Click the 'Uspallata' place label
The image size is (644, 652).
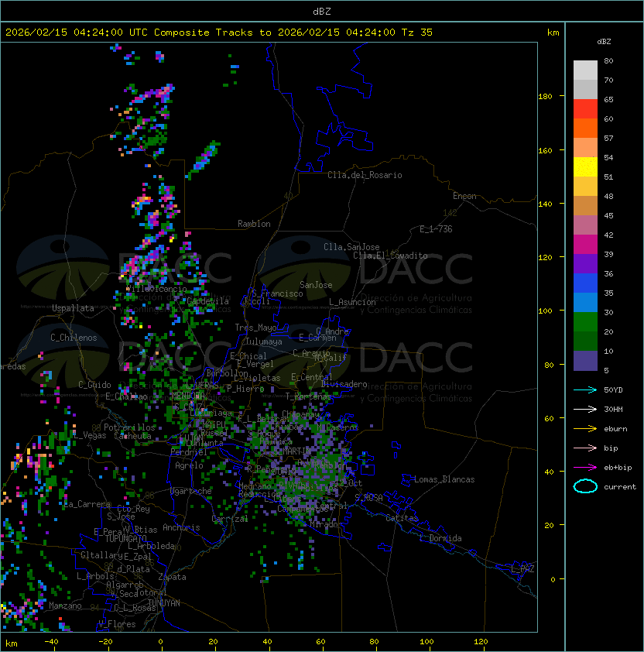point(73,308)
